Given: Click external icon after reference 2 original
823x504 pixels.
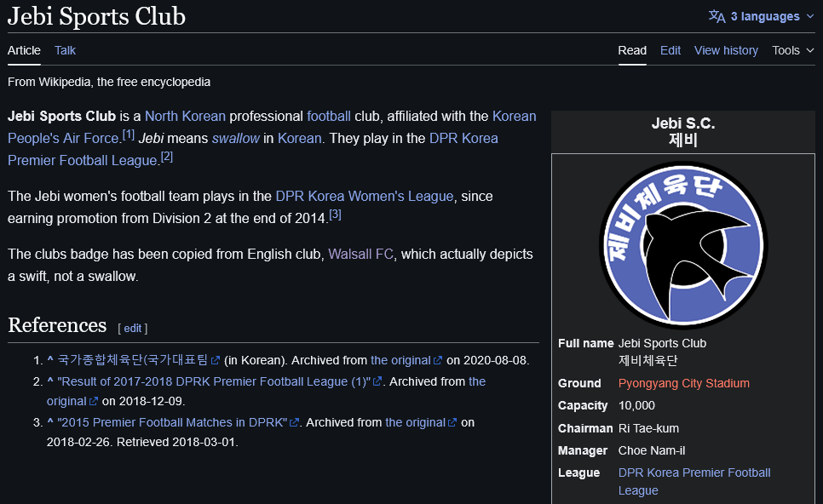Looking at the screenshot, I should click(x=94, y=401).
